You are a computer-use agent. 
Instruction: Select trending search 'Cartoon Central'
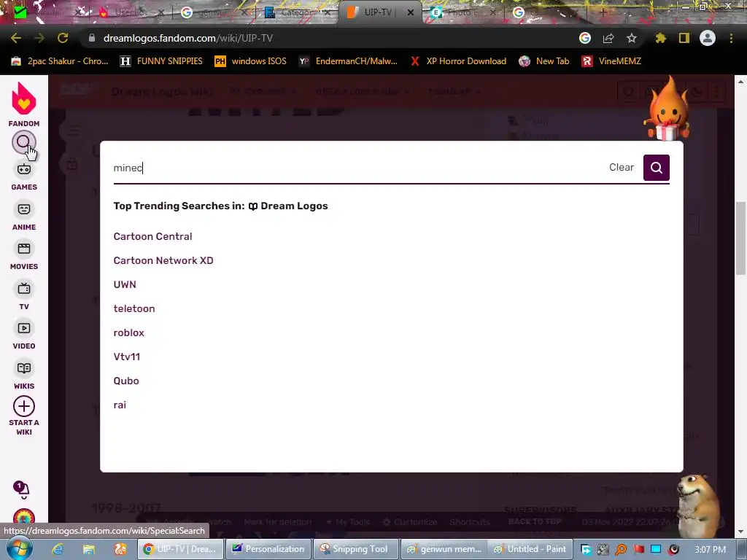coord(152,237)
